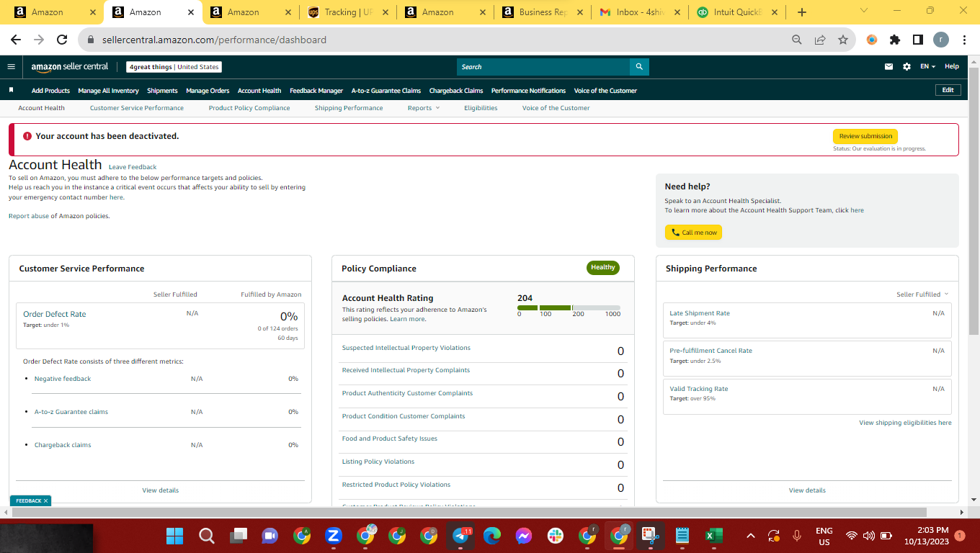Open the Seller Central hamburger menu
This screenshot has width=980, height=553.
[x=11, y=67]
